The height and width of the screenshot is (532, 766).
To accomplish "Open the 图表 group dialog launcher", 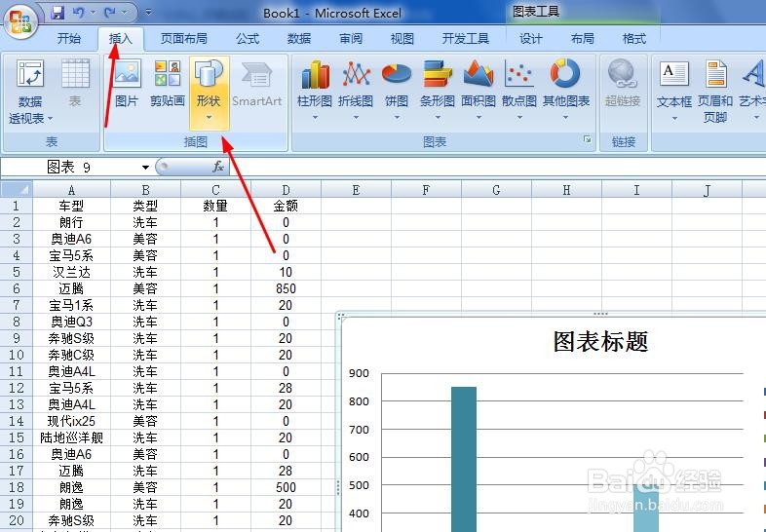I will click(x=587, y=139).
